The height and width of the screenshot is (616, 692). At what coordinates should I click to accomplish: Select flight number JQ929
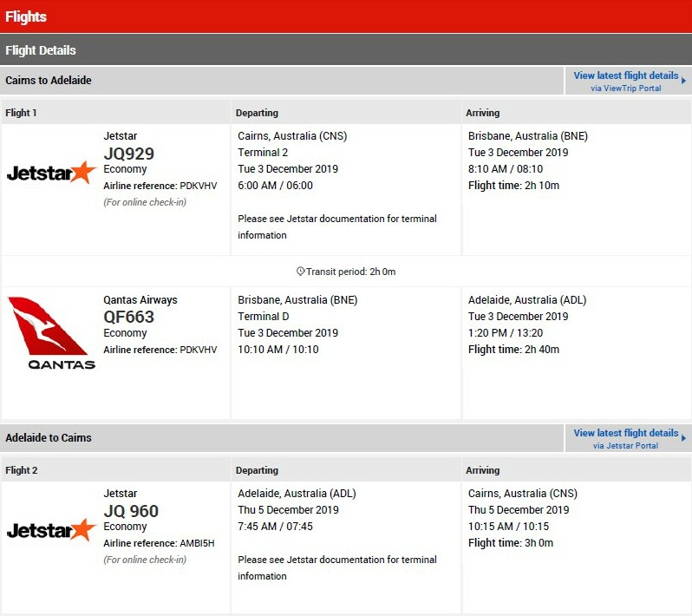pyautogui.click(x=129, y=154)
